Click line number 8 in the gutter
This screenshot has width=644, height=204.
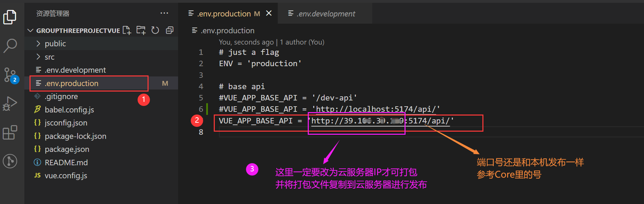201,132
